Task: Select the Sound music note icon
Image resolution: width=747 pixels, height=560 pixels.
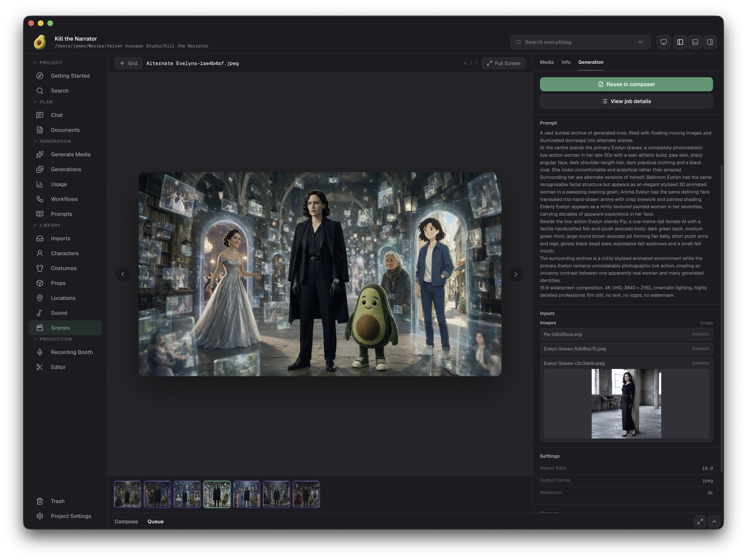Action: (x=40, y=313)
